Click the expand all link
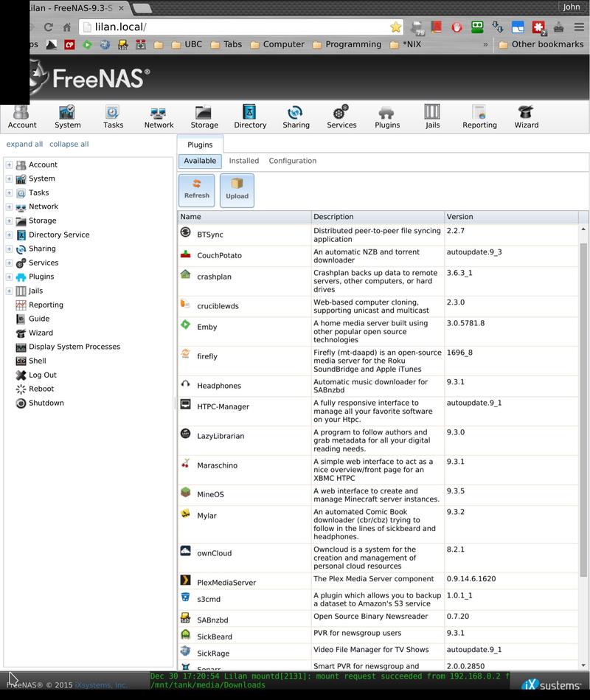Image resolution: width=590 pixels, height=700 pixels. 24,144
